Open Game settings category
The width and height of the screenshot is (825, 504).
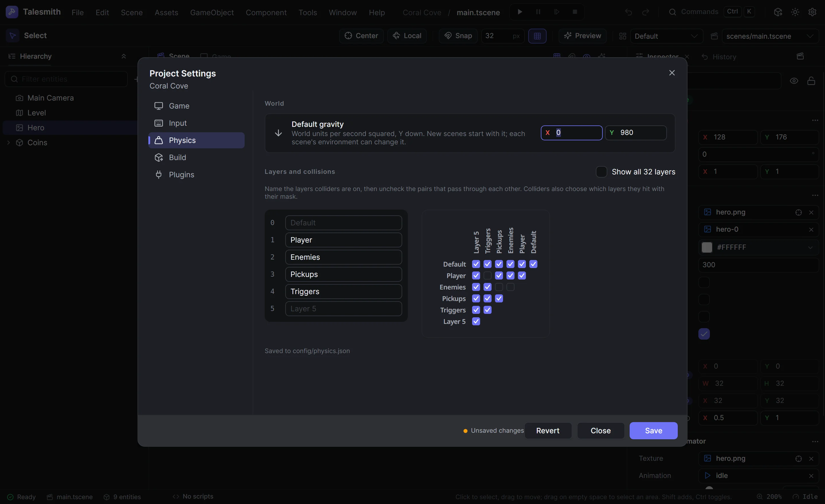point(196,106)
